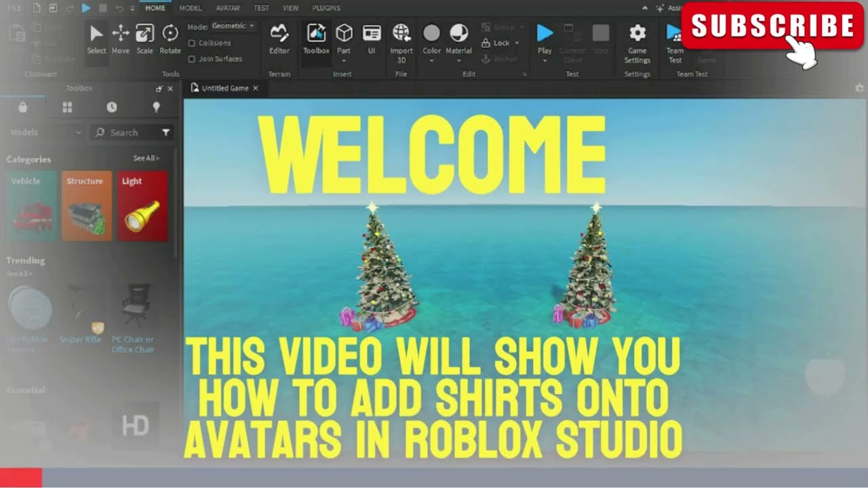
Task: Expand the Color dropdown arrow
Action: tap(431, 61)
